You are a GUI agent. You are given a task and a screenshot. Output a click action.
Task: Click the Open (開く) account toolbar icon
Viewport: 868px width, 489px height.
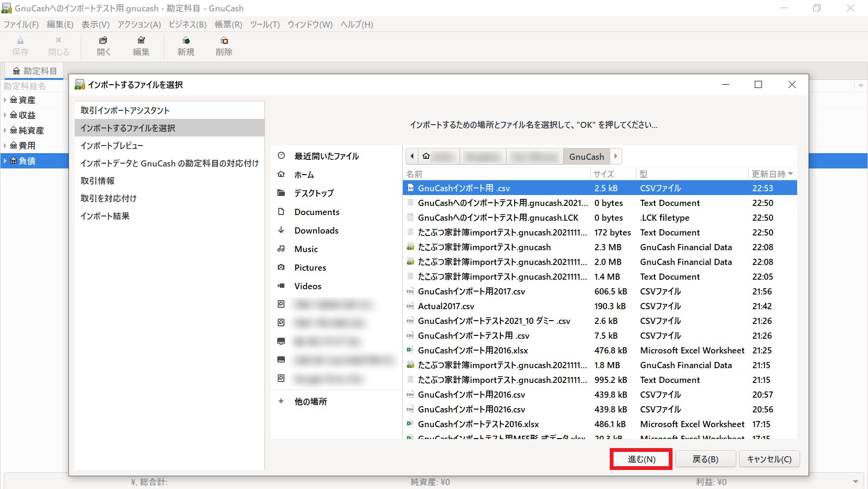pyautogui.click(x=103, y=46)
